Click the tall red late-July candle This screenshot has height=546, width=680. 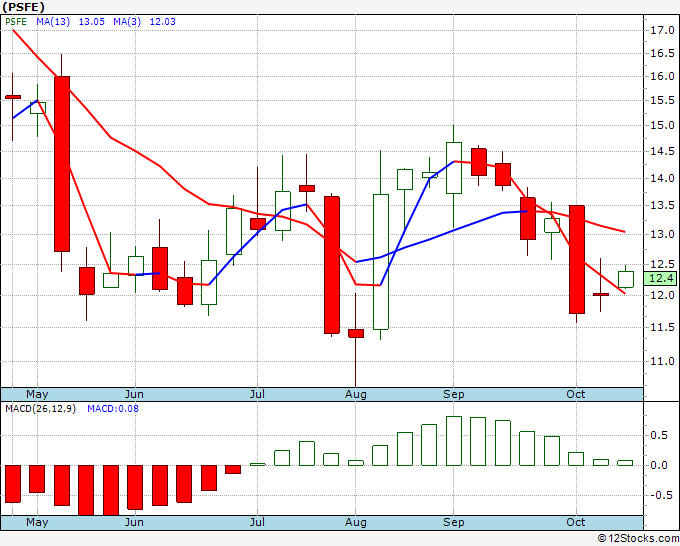pos(332,265)
